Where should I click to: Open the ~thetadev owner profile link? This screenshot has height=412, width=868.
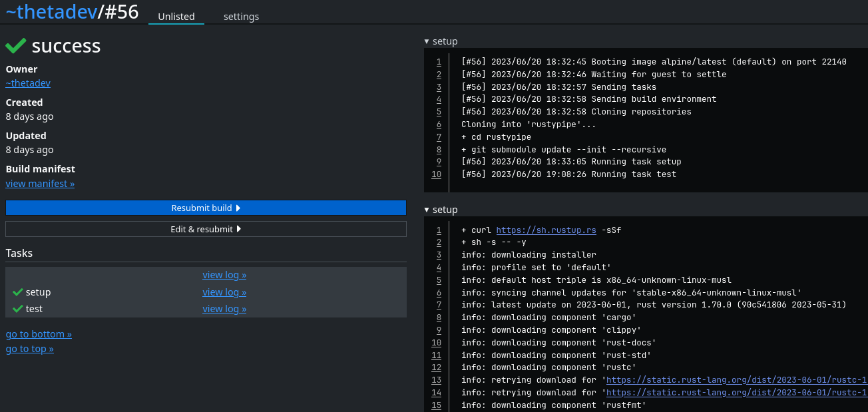tap(28, 83)
